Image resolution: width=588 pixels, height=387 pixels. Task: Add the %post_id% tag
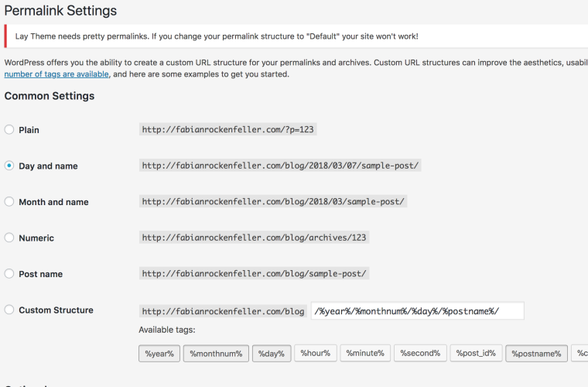(x=475, y=354)
